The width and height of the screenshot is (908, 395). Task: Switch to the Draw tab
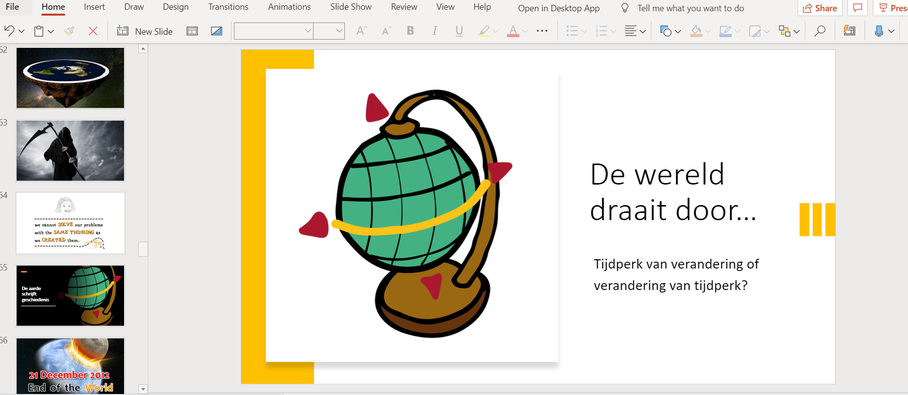(134, 8)
